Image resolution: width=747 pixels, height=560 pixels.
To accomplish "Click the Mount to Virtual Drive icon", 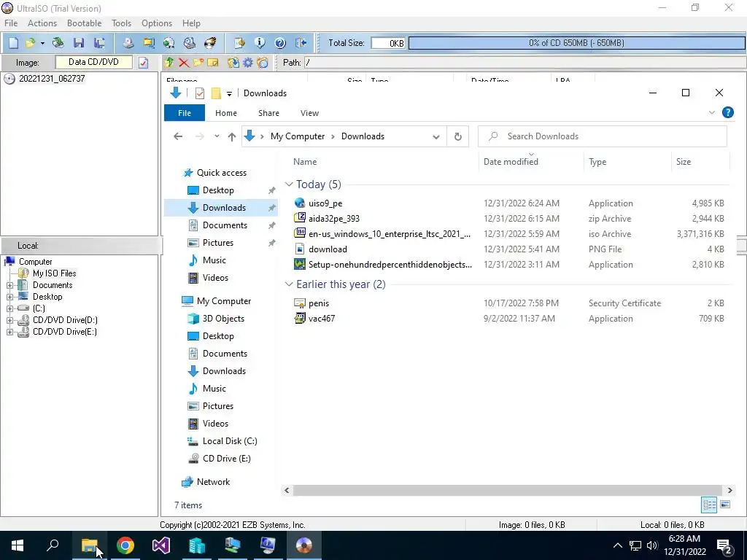I will 190,43.
